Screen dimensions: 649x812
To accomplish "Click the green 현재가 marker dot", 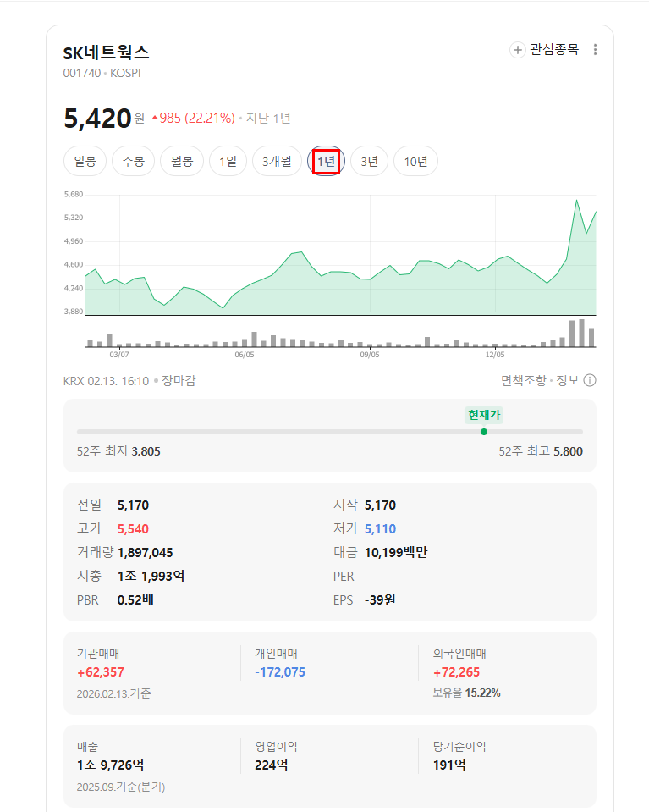I will pos(484,432).
